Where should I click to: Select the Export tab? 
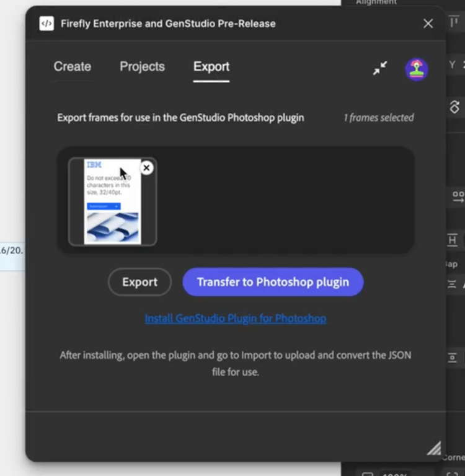(211, 66)
